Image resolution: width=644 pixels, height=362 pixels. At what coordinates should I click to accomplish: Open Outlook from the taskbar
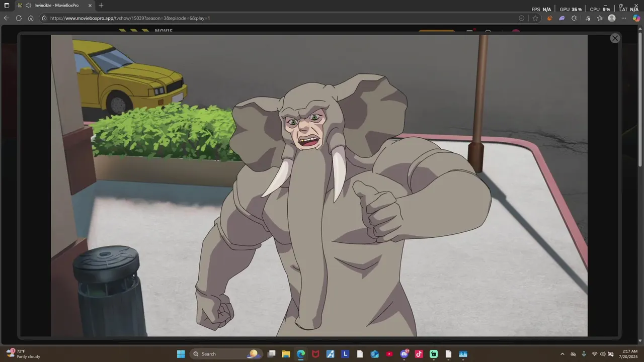pos(374,354)
